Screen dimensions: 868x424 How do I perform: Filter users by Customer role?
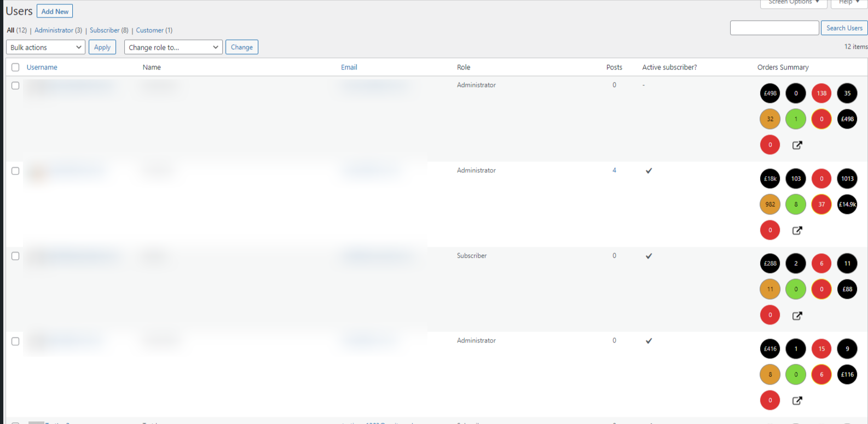point(154,30)
